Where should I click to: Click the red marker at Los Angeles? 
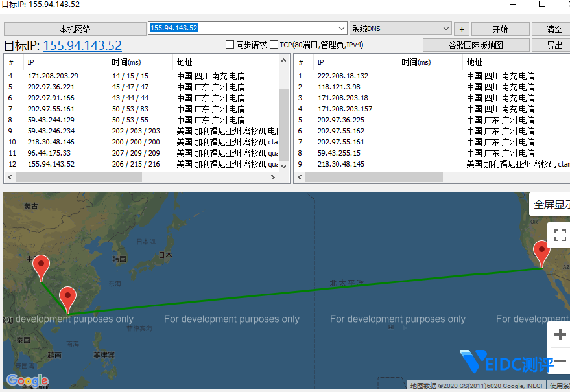541,251
